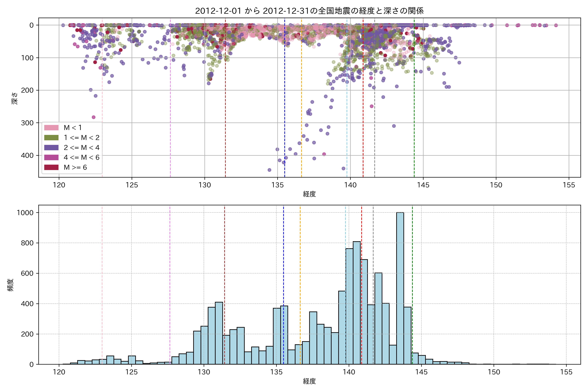
Task: Click the green 1 <= M < 2 legend swatch
Action: point(51,138)
